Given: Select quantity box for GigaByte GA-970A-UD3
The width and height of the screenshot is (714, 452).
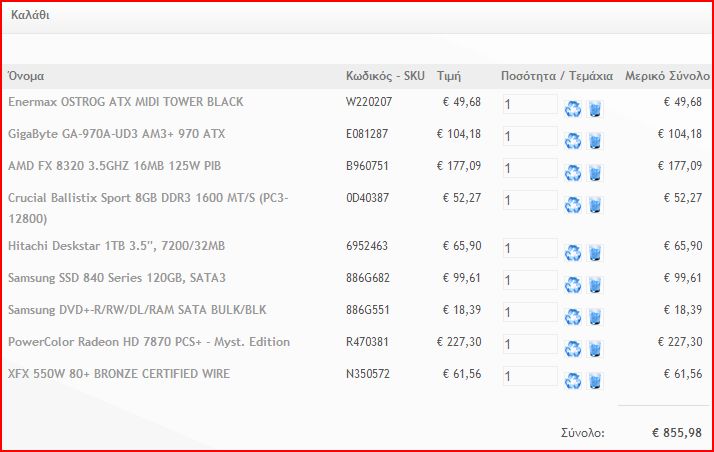Looking at the screenshot, I should pyautogui.click(x=530, y=136).
